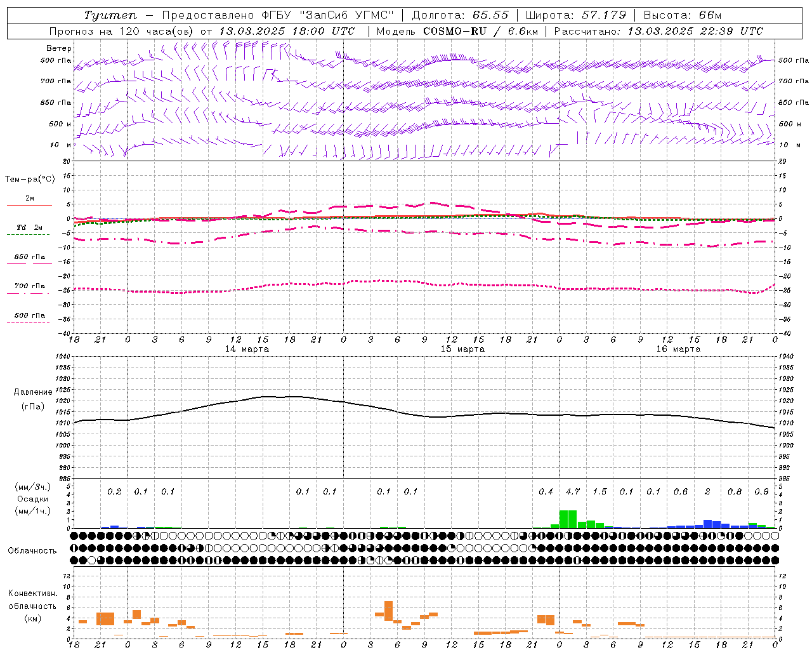Click the "Долгота: 65.55" longitude field
The height and width of the screenshot is (650, 812).
tap(461, 15)
